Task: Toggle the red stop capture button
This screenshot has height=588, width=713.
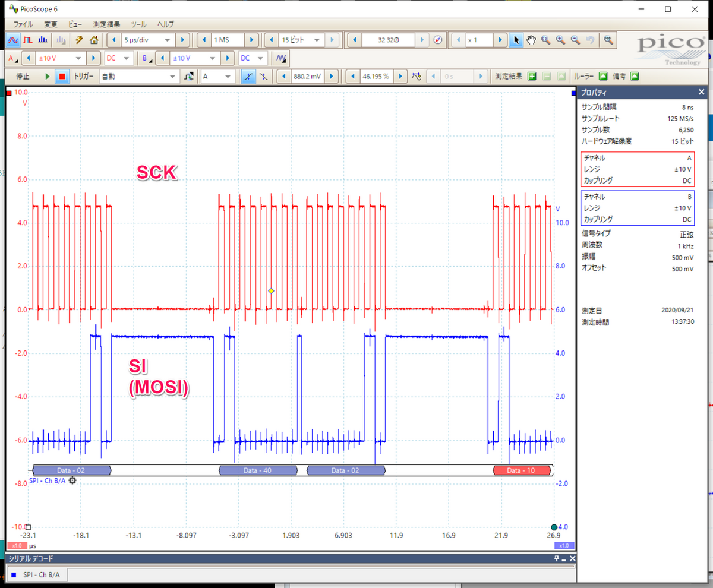Action: click(62, 76)
